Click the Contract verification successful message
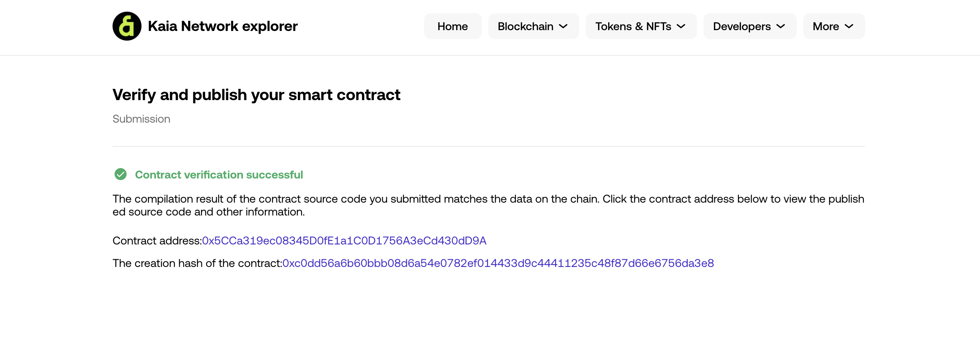The width and height of the screenshot is (980, 355). click(x=219, y=174)
